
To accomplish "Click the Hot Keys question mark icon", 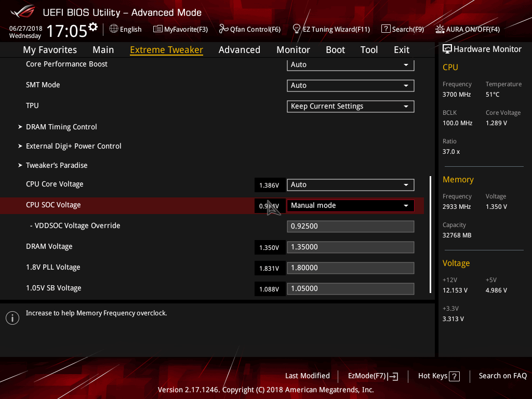I will 454,376.
